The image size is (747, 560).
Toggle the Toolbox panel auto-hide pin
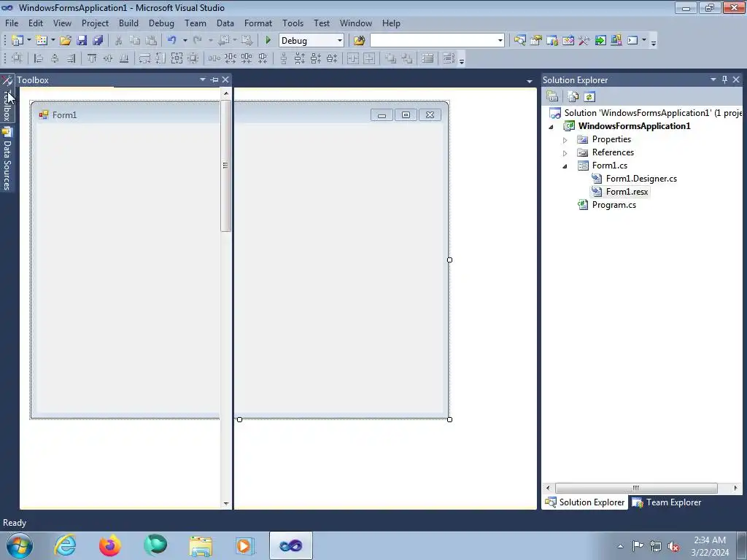click(x=214, y=79)
